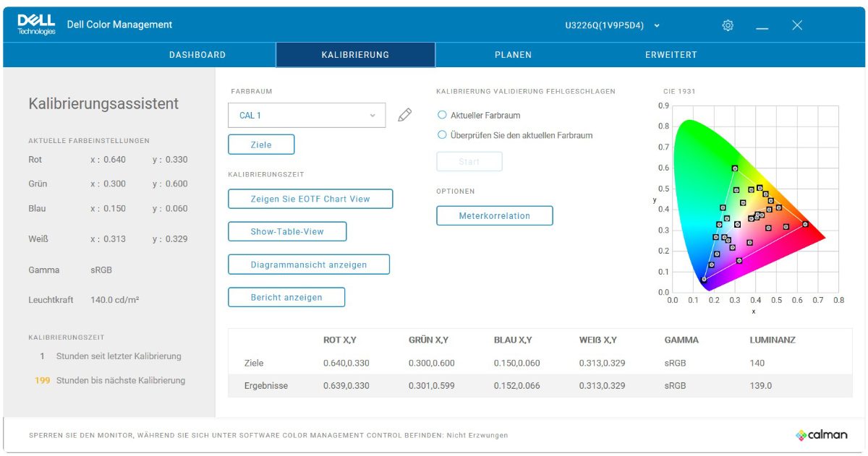Click the disabled Start button
Screen dimensions: 868x456
pyautogui.click(x=469, y=162)
